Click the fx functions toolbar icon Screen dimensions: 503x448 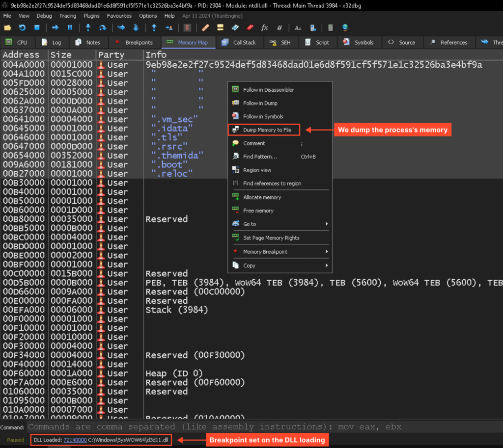(265, 27)
